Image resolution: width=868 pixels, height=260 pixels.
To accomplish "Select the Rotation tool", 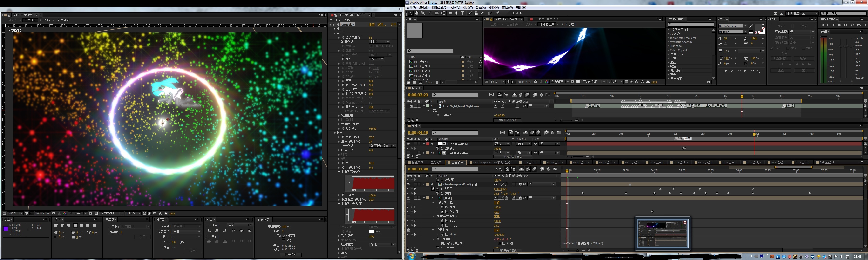I will pos(431,13).
